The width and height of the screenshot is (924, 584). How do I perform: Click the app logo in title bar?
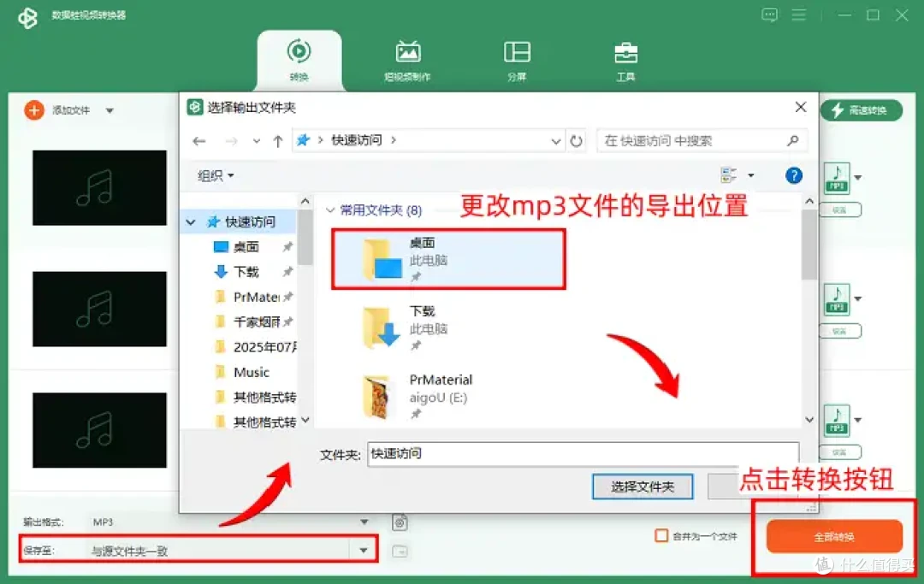[27, 17]
